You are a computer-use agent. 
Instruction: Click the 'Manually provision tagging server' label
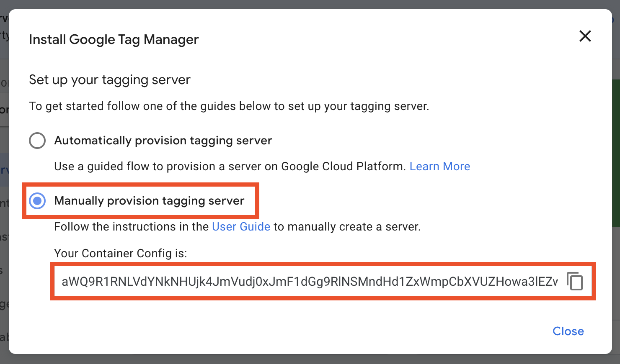pyautogui.click(x=149, y=201)
